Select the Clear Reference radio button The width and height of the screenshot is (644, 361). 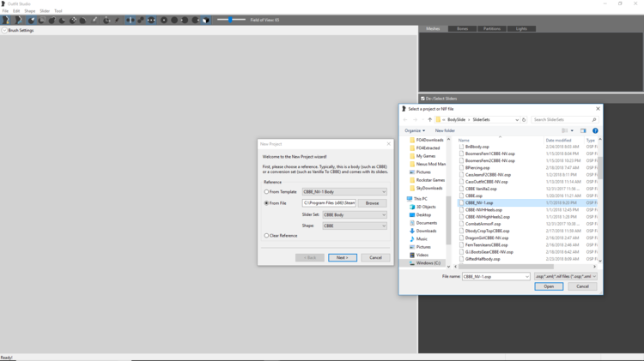(266, 236)
